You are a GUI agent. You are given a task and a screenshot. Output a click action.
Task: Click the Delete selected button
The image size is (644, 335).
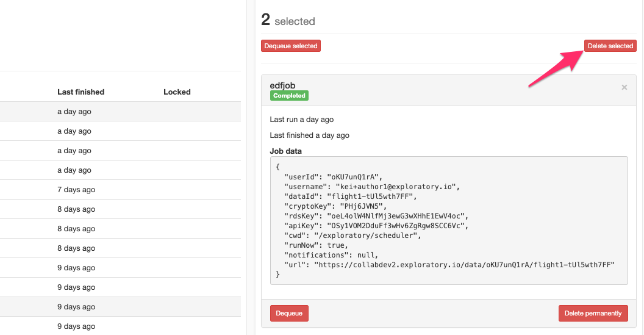pyautogui.click(x=610, y=46)
